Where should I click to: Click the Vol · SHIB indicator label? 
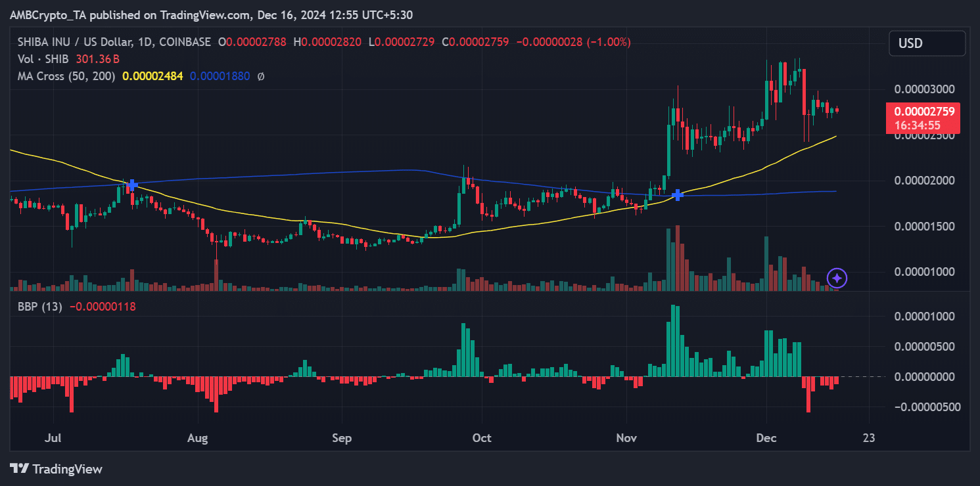click(x=44, y=59)
